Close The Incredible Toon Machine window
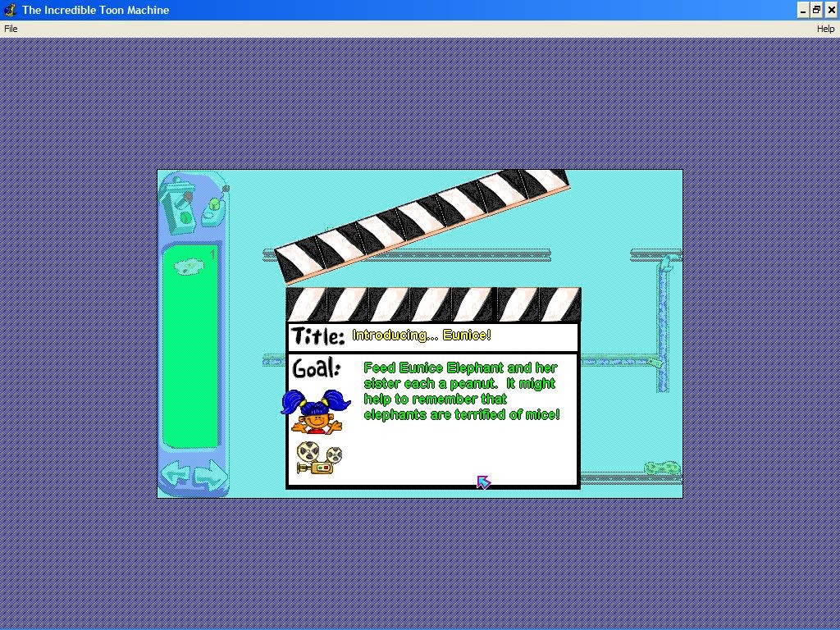The width and height of the screenshot is (840, 630). pyautogui.click(x=831, y=10)
